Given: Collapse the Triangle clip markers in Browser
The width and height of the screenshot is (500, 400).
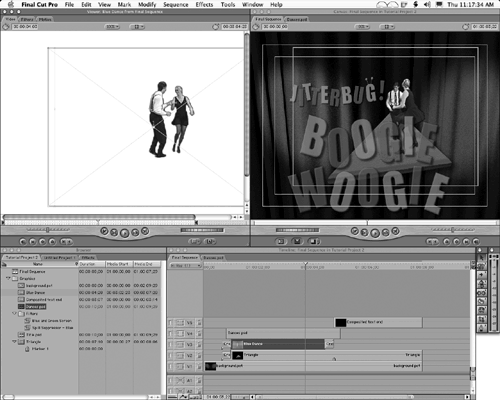Looking at the screenshot, I should click(14, 342).
